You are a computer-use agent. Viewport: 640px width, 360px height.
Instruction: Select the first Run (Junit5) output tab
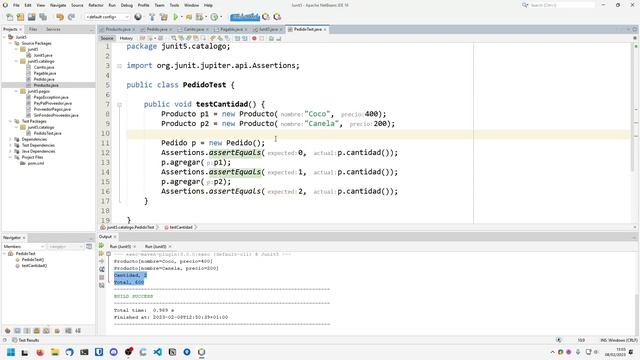pos(120,247)
